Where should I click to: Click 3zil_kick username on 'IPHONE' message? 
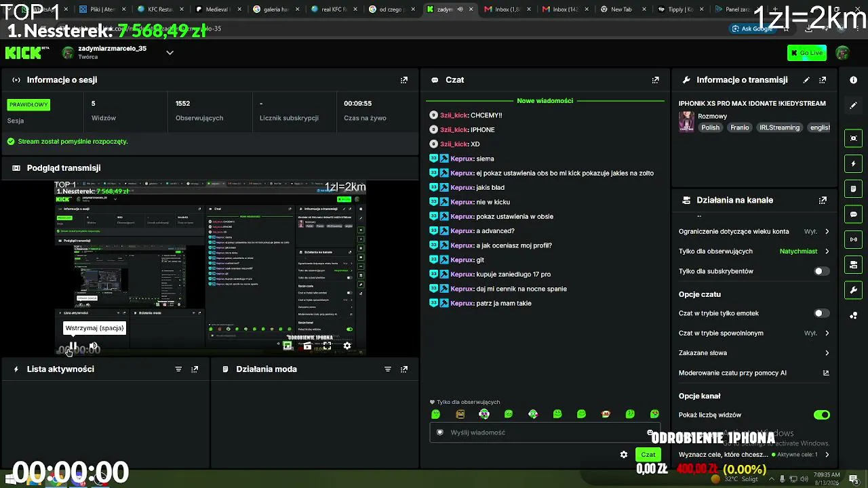pos(453,130)
